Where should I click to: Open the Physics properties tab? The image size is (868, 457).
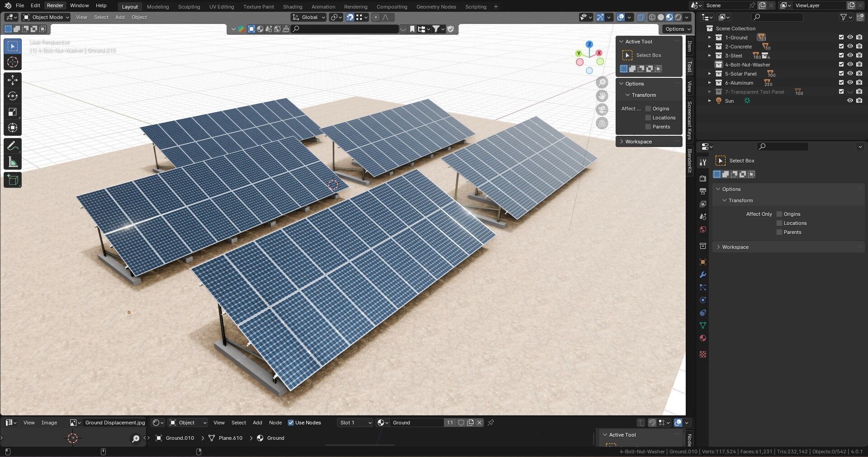[702, 300]
